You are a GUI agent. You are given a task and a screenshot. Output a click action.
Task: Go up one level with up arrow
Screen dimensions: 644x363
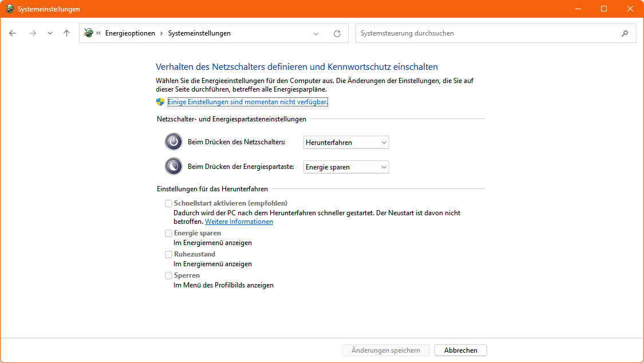[x=66, y=33]
